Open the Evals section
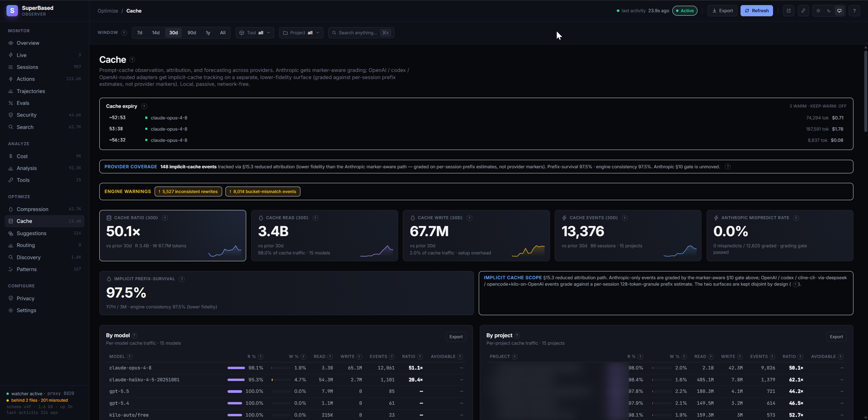868x420 pixels. (x=44, y=103)
